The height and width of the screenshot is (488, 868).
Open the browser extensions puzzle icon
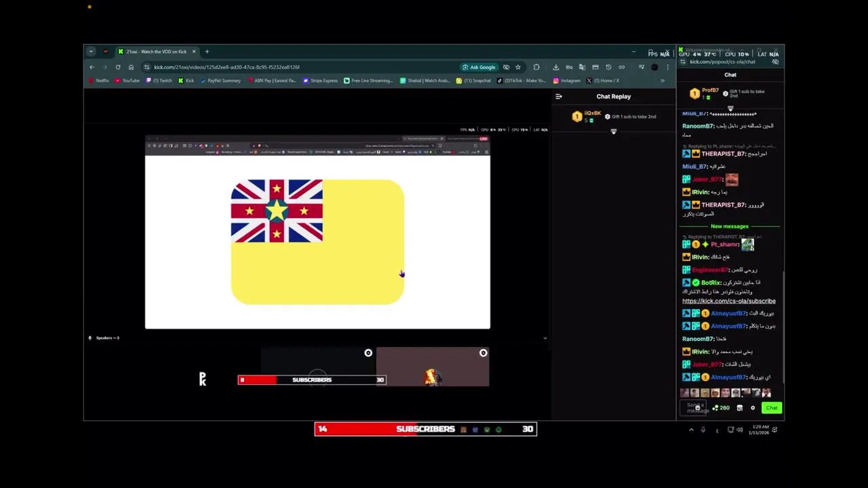point(536,67)
